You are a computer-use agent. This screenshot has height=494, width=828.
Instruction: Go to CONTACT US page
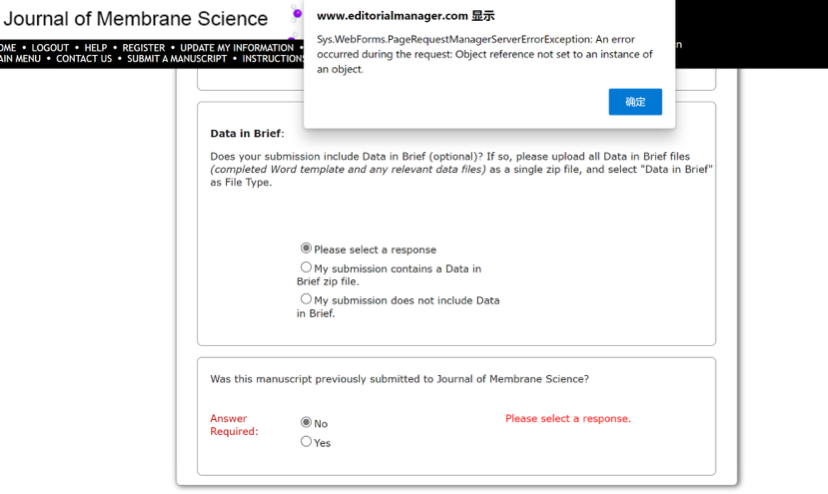84,59
